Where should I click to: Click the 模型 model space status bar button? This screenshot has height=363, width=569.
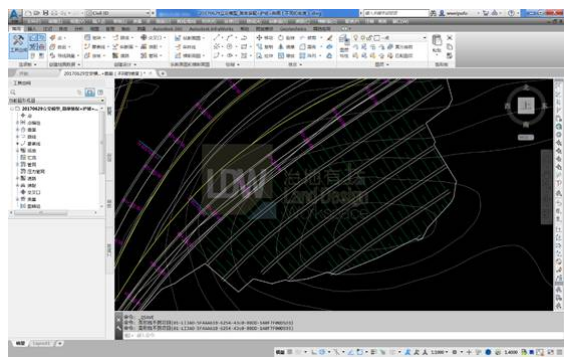279,352
